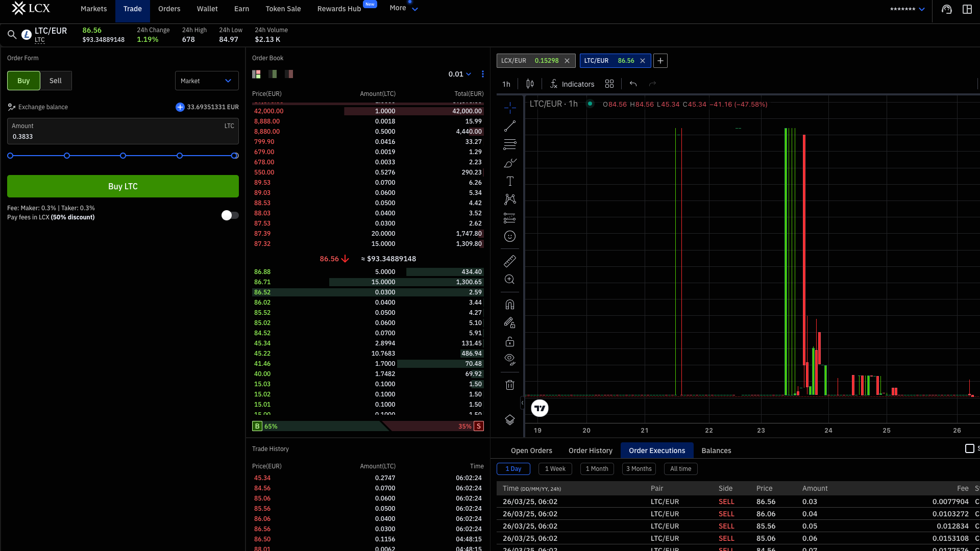This screenshot has width=980, height=551.
Task: Click the Amount LTC input field
Action: pos(123,132)
